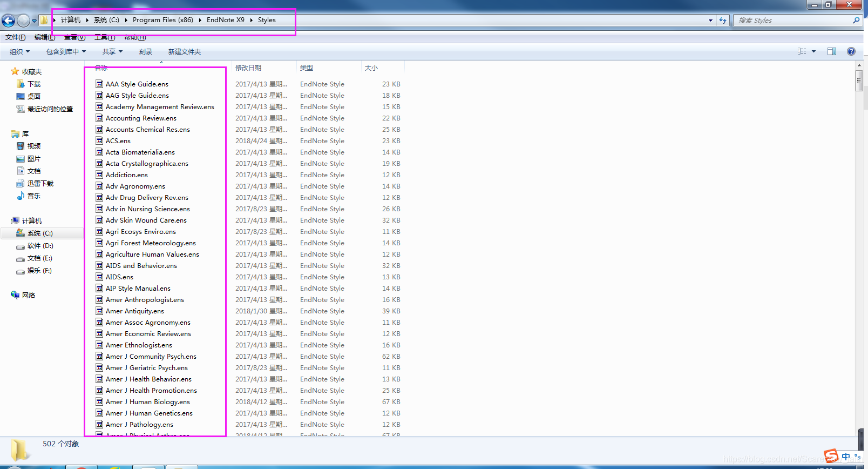This screenshot has height=469, width=868.
Task: Open the 组织 dropdown
Action: [20, 52]
